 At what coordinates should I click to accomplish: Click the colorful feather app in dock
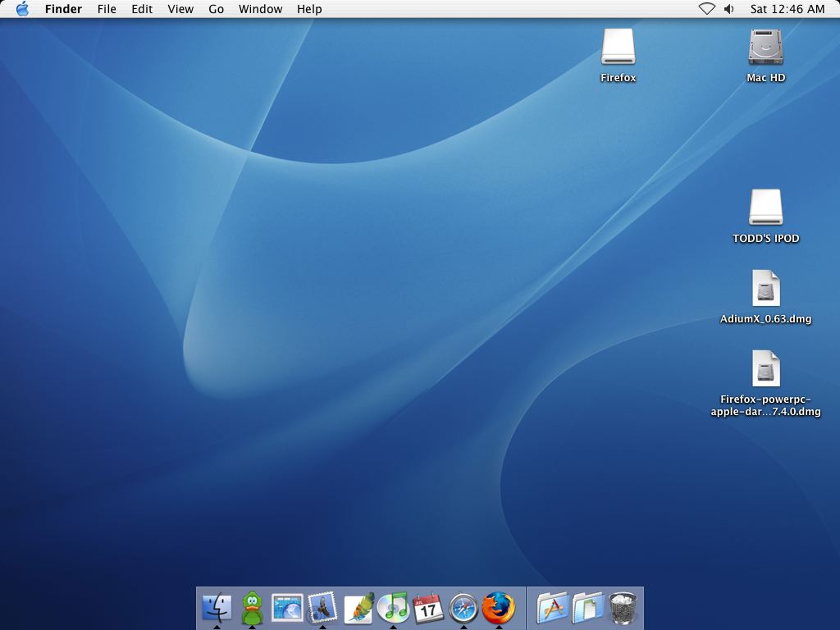pyautogui.click(x=358, y=608)
